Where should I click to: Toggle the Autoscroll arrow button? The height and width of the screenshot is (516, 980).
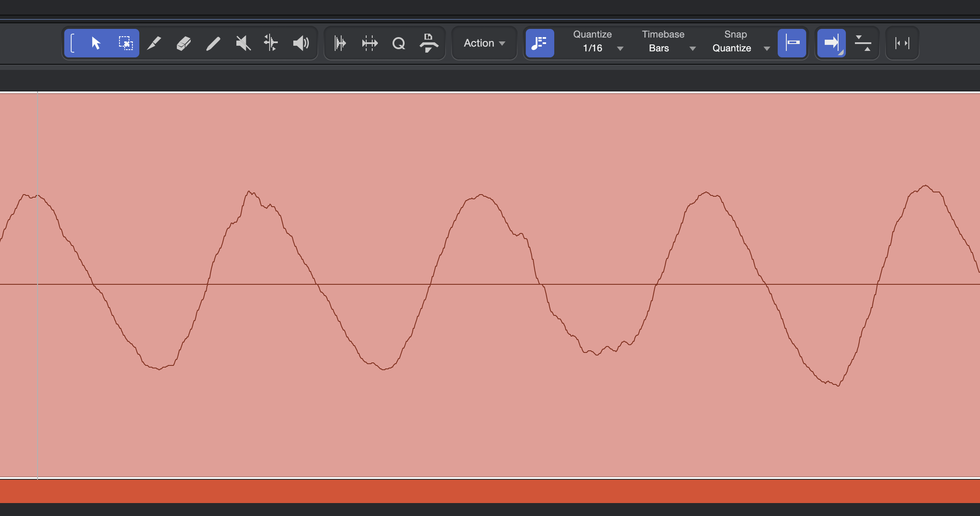pos(831,43)
